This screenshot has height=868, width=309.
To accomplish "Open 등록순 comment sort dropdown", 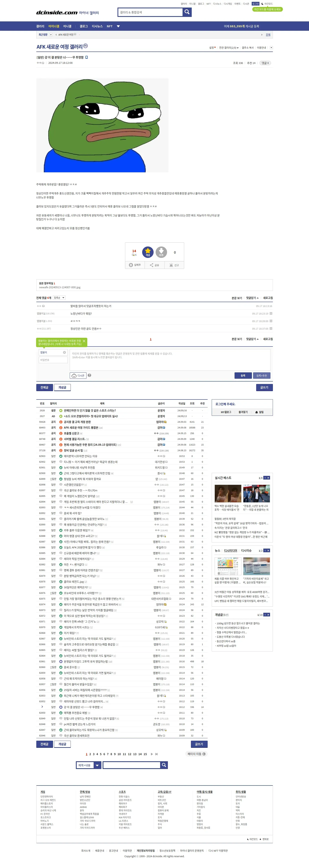I will click(59, 298).
